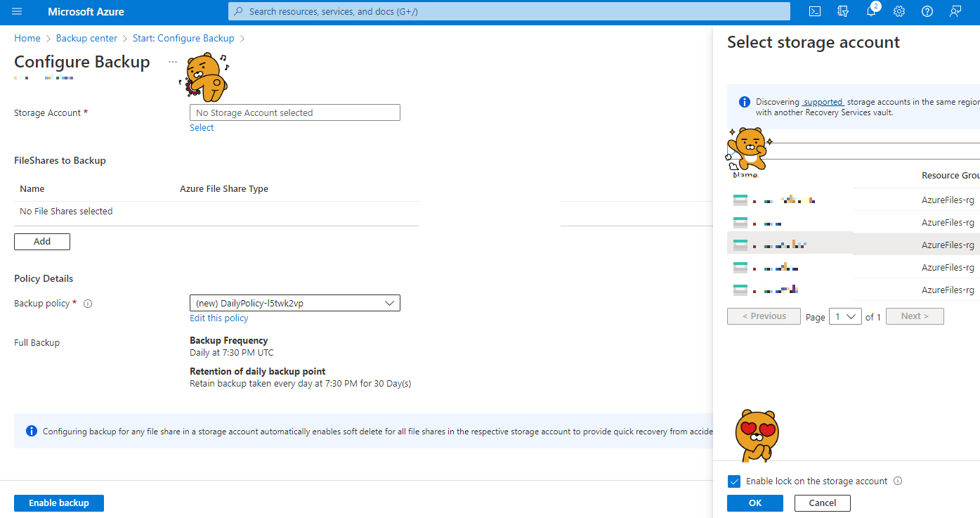Open the feedback icon in top bar
The height and width of the screenshot is (518, 980).
click(955, 12)
